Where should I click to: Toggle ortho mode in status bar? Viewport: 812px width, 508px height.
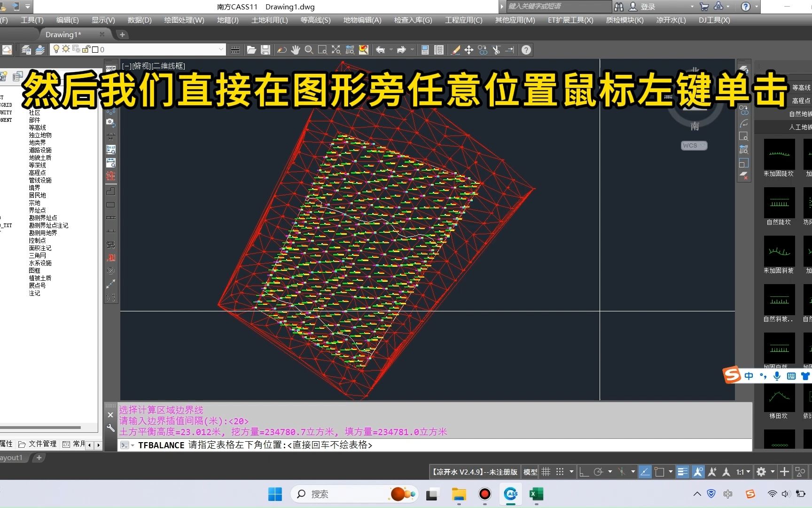[x=584, y=472]
